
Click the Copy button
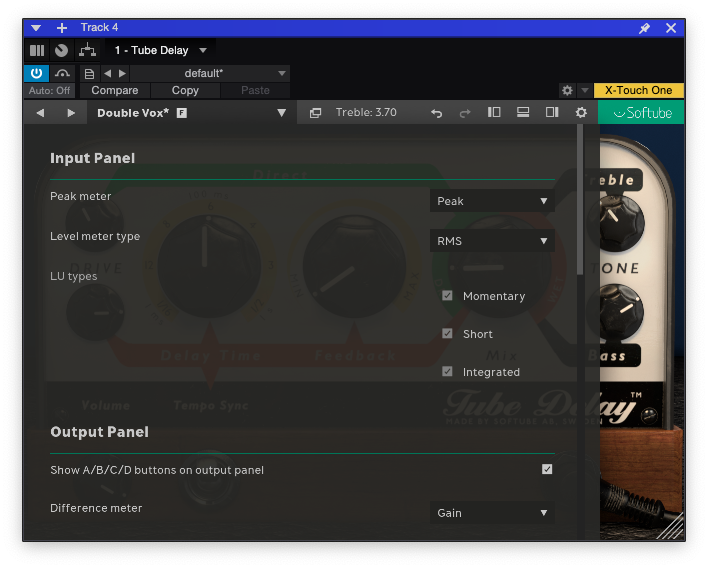185,90
